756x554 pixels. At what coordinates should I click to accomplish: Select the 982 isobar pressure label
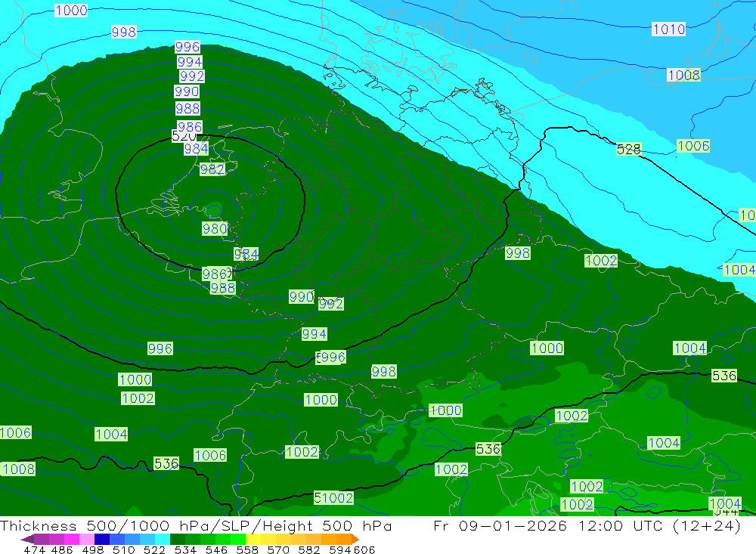pos(212,169)
